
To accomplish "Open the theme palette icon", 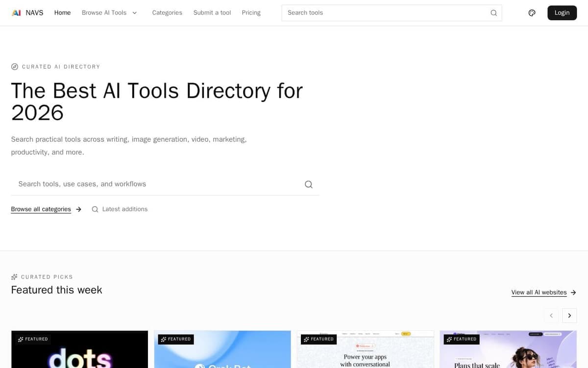I will pos(532,13).
